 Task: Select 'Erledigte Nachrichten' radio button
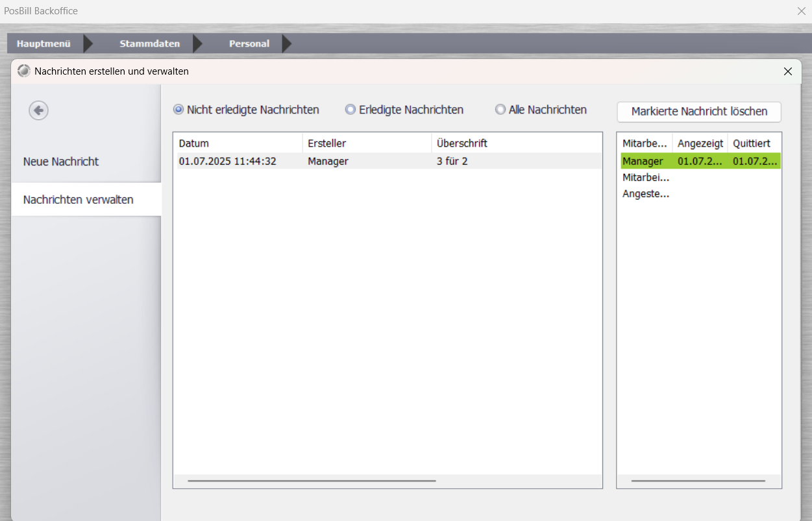click(x=351, y=110)
